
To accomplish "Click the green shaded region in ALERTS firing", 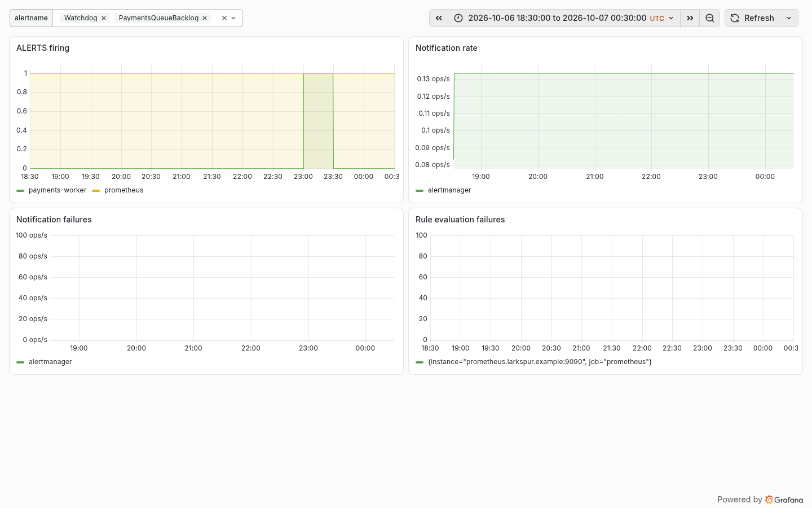I will (x=318, y=121).
